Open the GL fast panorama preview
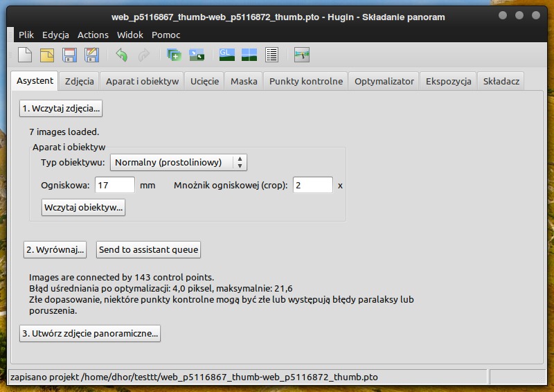Image resolution: width=554 pixels, height=392 pixels. point(227,55)
